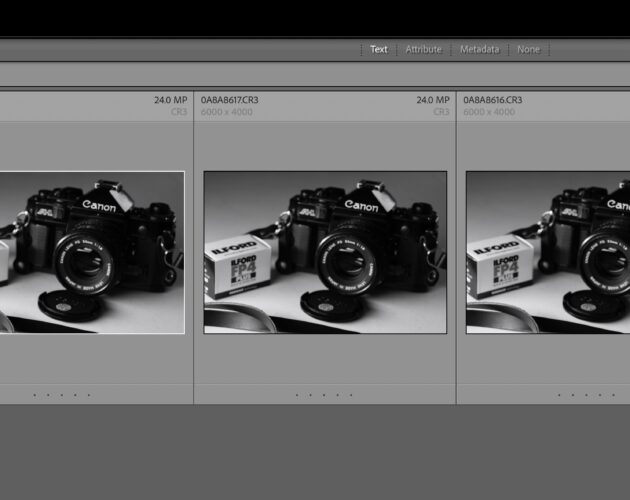Click CR3 file type in 0A8A8617.CR3 cell
The height and width of the screenshot is (500, 630).
coord(441,112)
